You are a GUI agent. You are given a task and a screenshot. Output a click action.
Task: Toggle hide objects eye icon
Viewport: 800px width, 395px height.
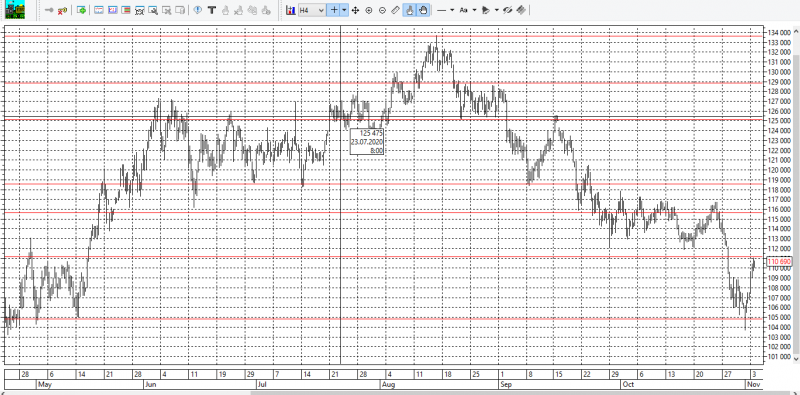coord(507,10)
